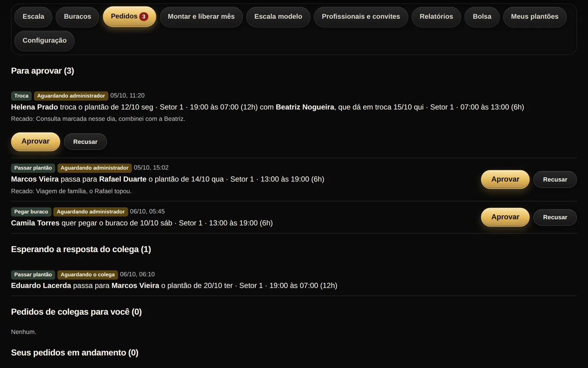Image resolution: width=588 pixels, height=368 pixels.
Task: Click the name Eduardo Lacerda
Action: pyautogui.click(x=41, y=286)
